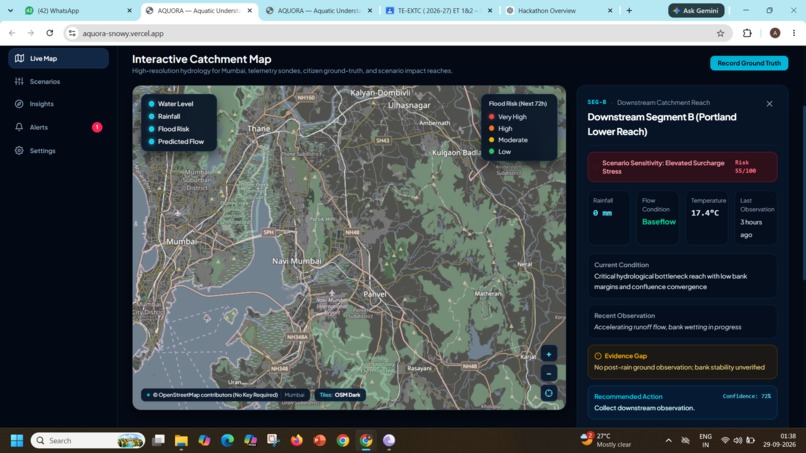Go back in browser history
The width and height of the screenshot is (806, 453).
(12, 33)
